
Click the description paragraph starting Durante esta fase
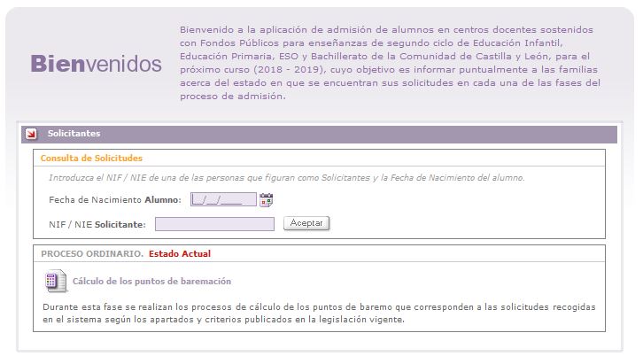(319, 314)
